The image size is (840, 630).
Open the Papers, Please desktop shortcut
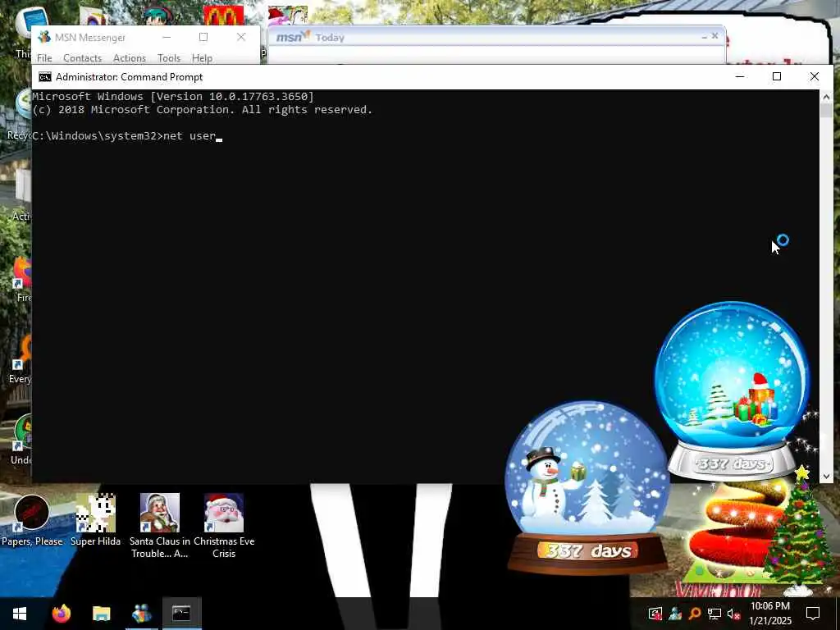point(32,519)
